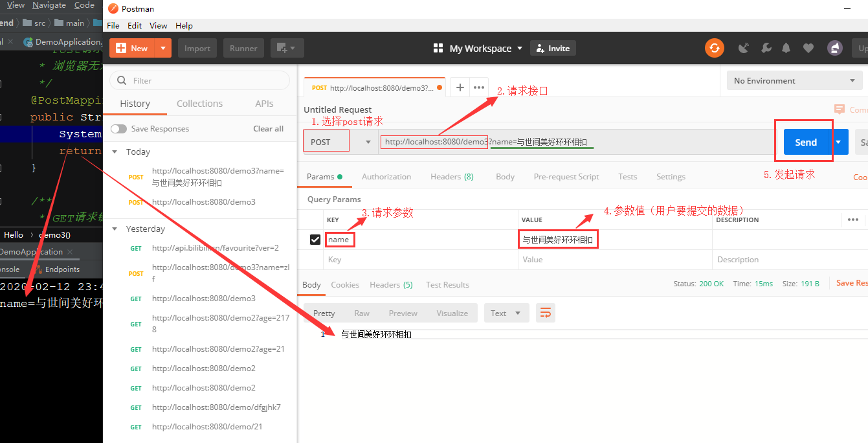
Task: Uncheck the name parameter checkbox
Action: click(315, 240)
